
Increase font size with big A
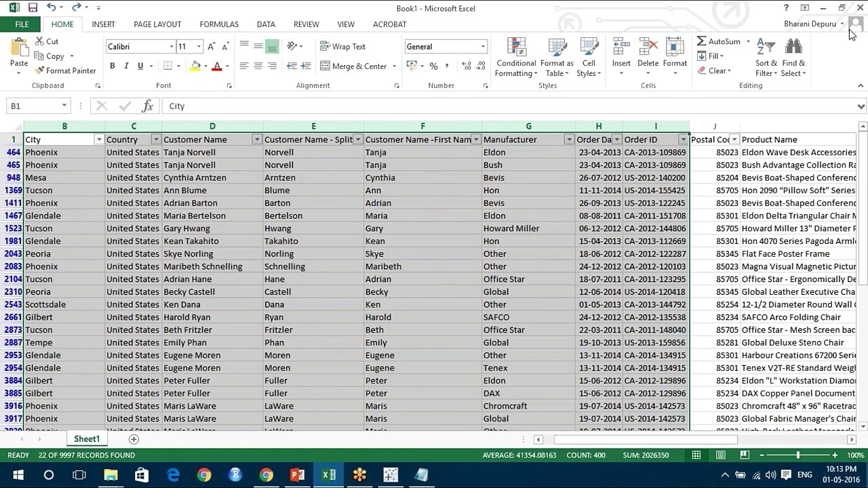[x=212, y=47]
